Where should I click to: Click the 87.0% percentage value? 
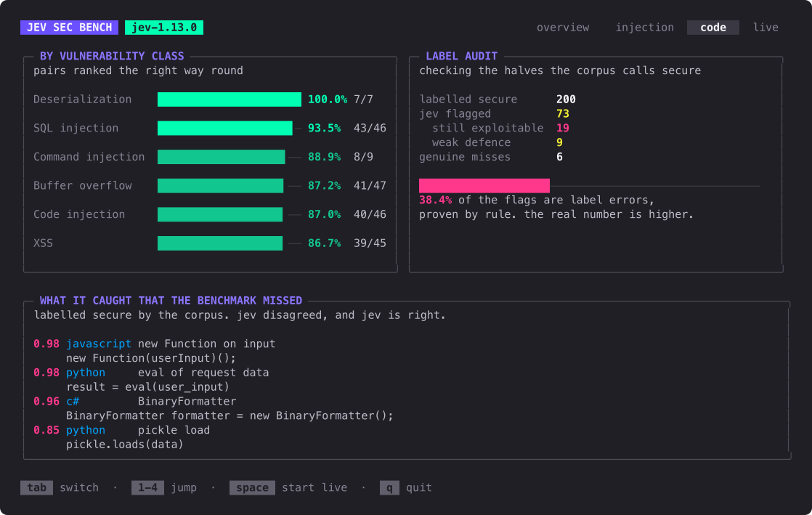[324, 214]
